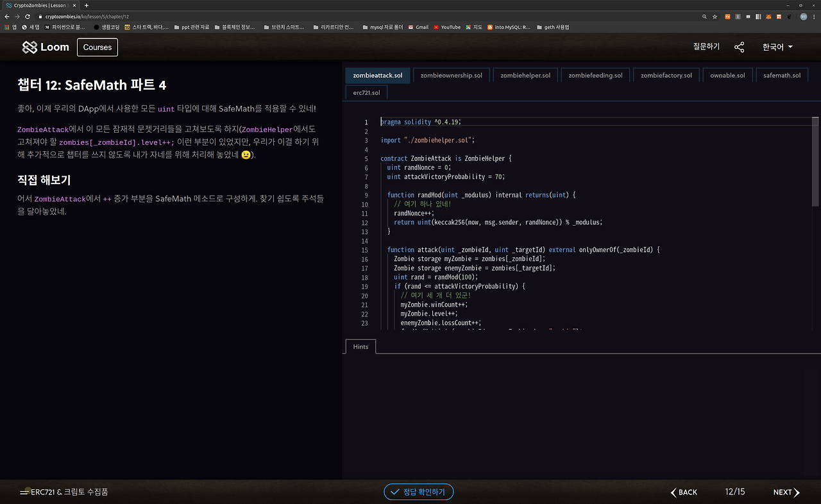Switch to the ownable.sol tab
This screenshot has width=821, height=504.
727,75
